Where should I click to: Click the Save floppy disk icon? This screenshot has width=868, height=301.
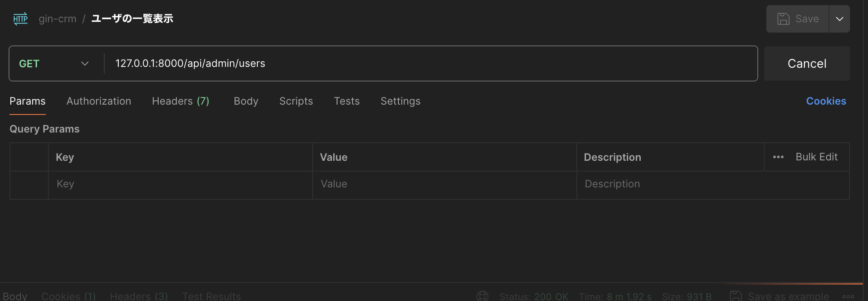click(783, 19)
